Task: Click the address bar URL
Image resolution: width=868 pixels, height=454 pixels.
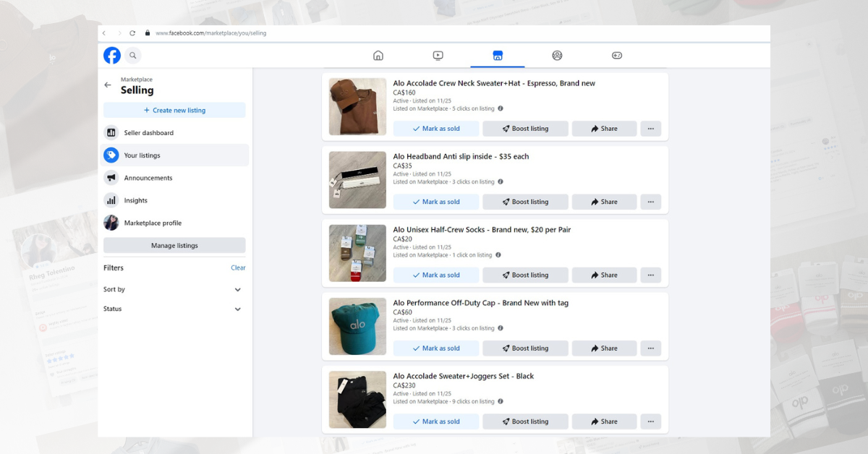Action: [210, 33]
